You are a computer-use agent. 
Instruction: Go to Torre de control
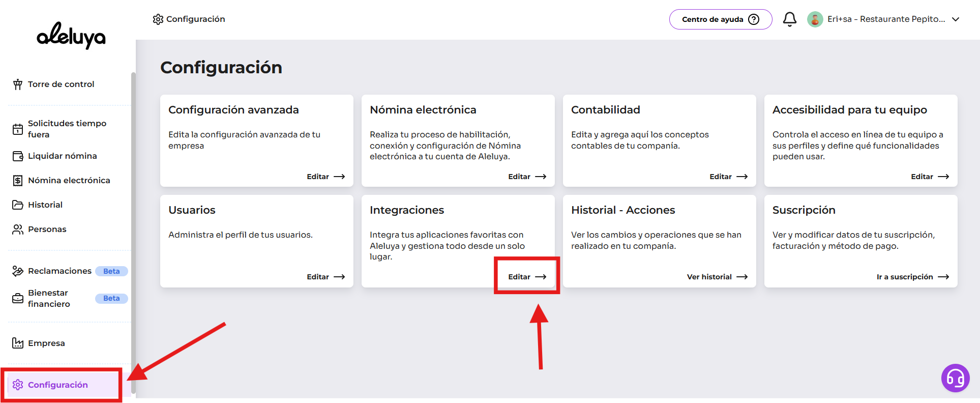click(x=61, y=84)
